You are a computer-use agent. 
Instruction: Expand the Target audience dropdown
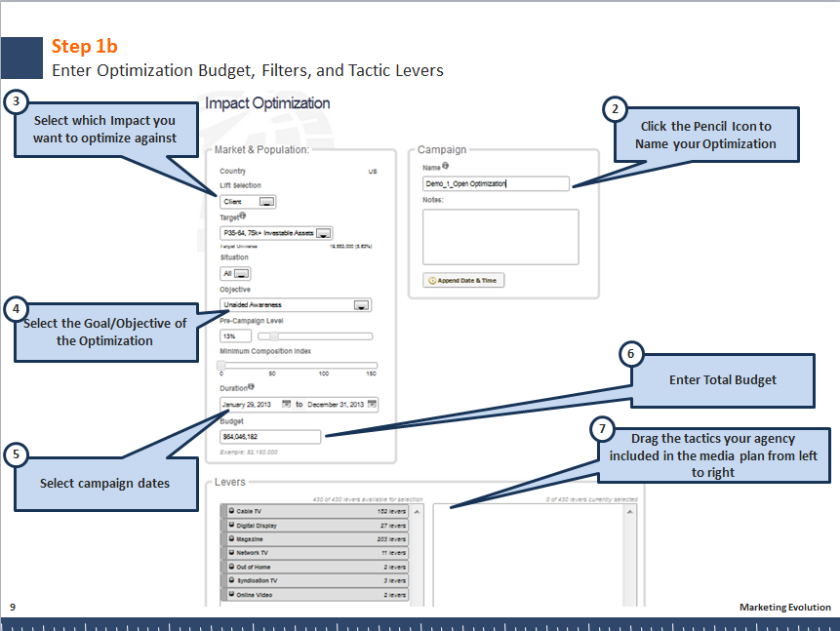point(324,233)
